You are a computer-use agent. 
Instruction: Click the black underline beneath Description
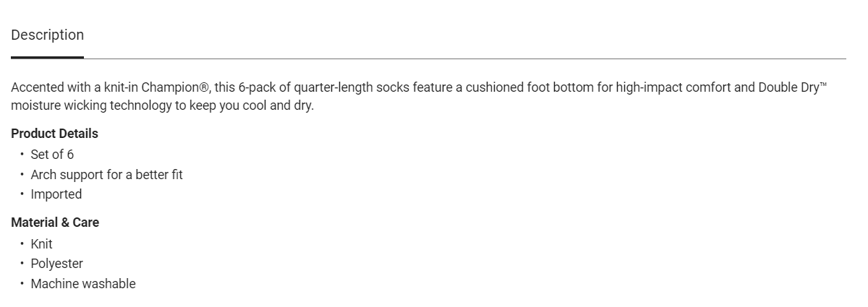[47, 57]
